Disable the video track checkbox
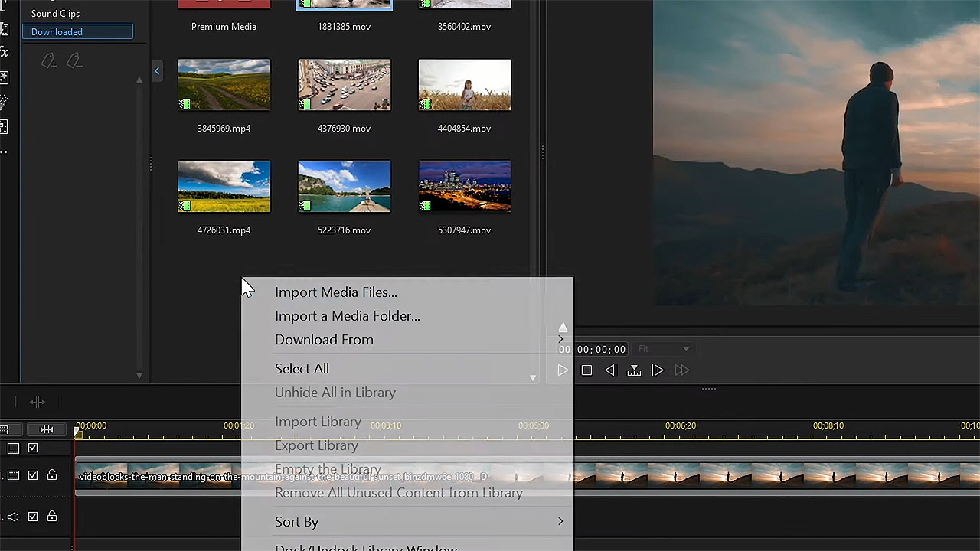 (x=33, y=475)
